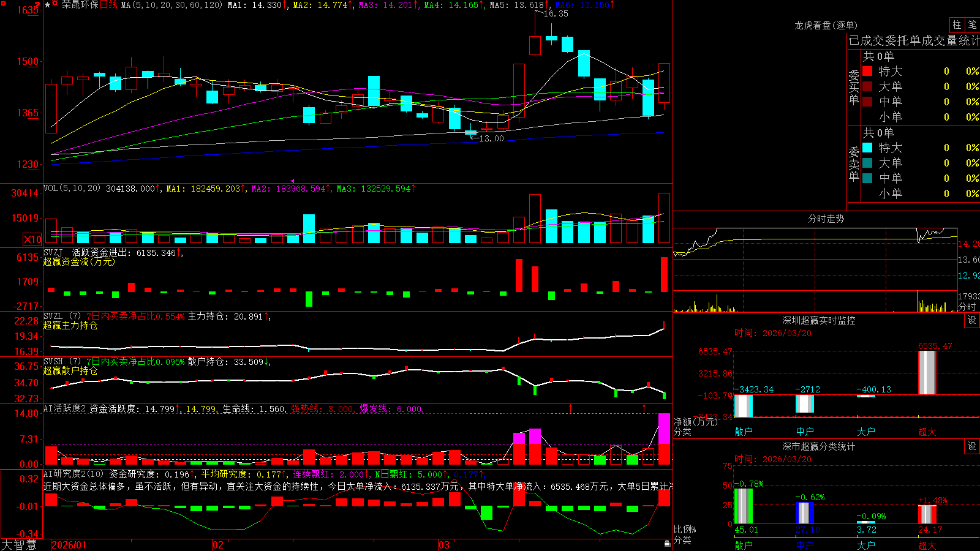The height and width of the screenshot is (551, 980).
Task: Click the 时间: 2026/03/20 in 深圳超赢实时监控
Action: (x=773, y=333)
